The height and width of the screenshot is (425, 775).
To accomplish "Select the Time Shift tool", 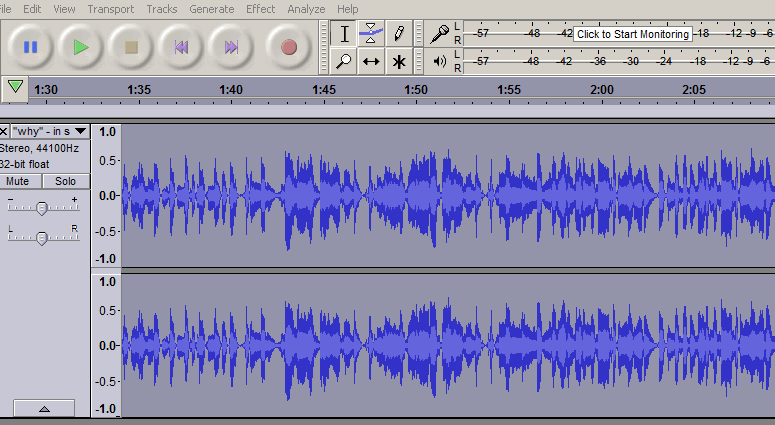I will pyautogui.click(x=371, y=61).
